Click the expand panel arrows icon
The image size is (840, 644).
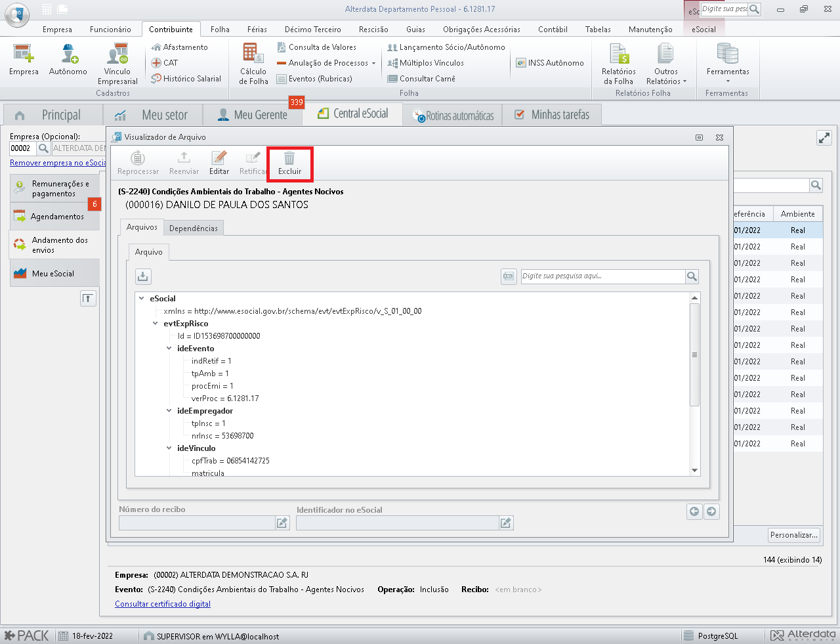tap(824, 138)
